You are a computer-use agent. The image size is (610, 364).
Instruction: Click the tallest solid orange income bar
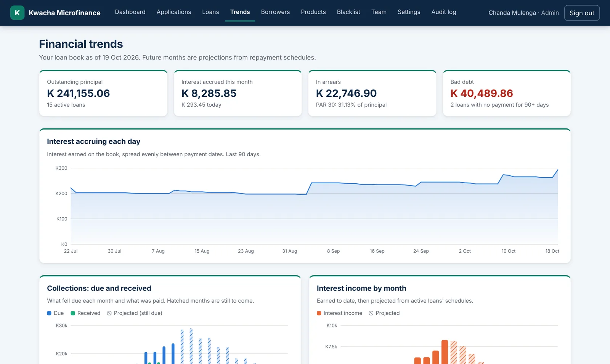(x=445, y=352)
